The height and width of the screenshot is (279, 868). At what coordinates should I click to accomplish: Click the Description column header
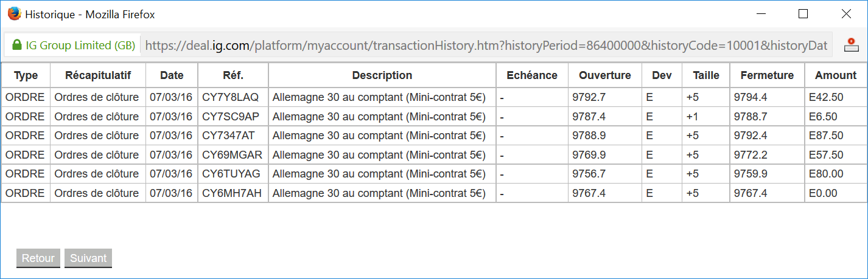[x=382, y=75]
